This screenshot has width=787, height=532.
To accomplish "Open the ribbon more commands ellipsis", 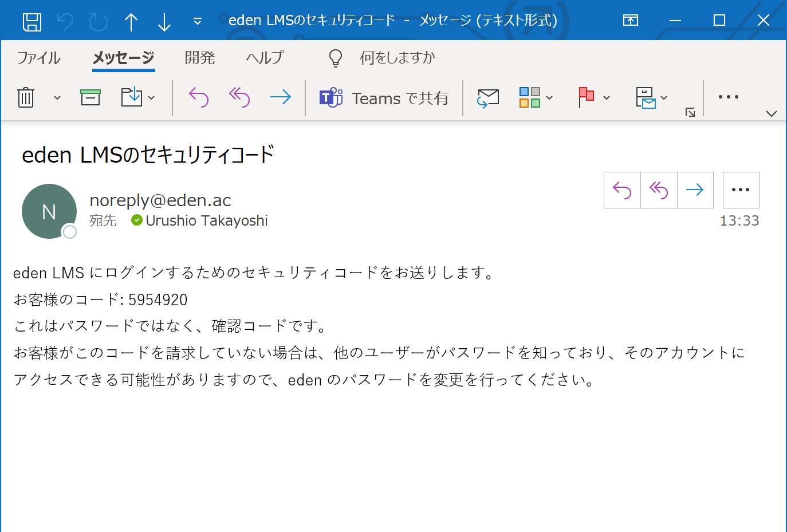I will tap(729, 97).
